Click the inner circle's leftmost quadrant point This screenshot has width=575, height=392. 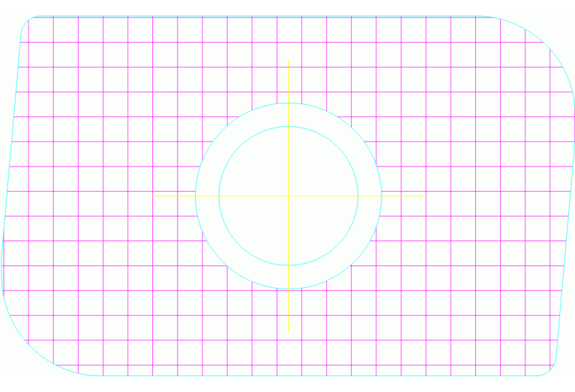[x=219, y=196]
